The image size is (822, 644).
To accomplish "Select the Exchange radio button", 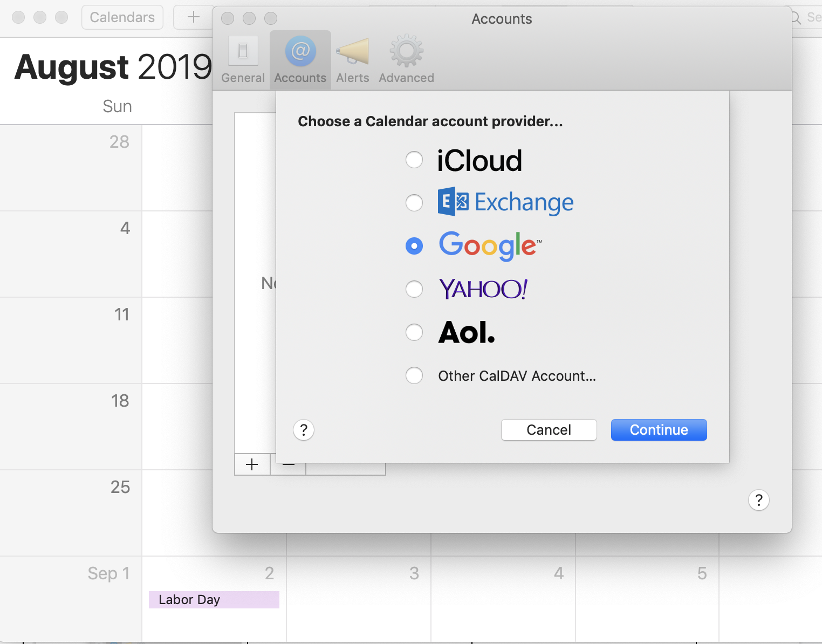I will 414,203.
